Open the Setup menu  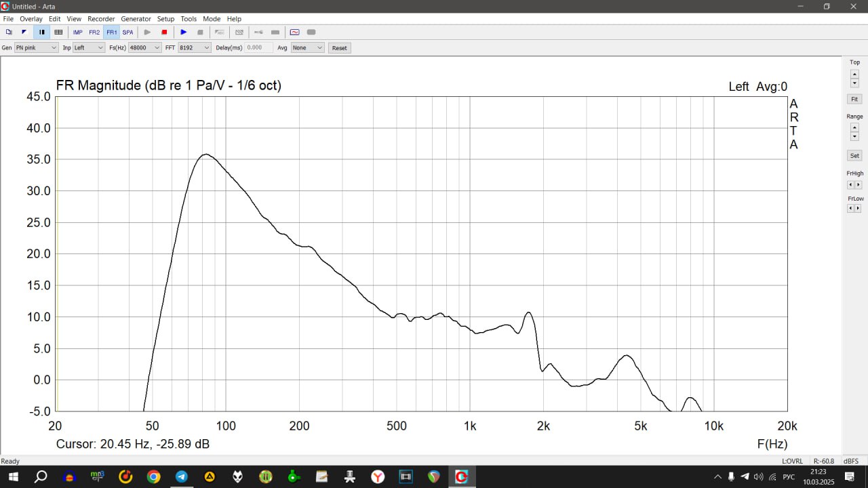click(x=165, y=19)
